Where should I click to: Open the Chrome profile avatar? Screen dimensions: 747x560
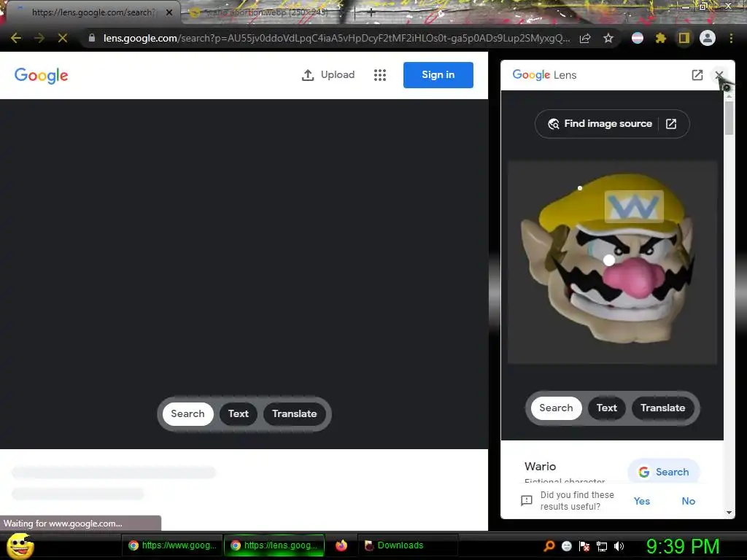click(708, 38)
